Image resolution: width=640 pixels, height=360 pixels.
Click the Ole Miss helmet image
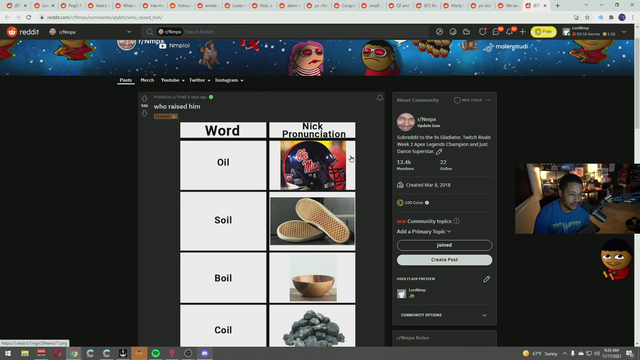(313, 165)
